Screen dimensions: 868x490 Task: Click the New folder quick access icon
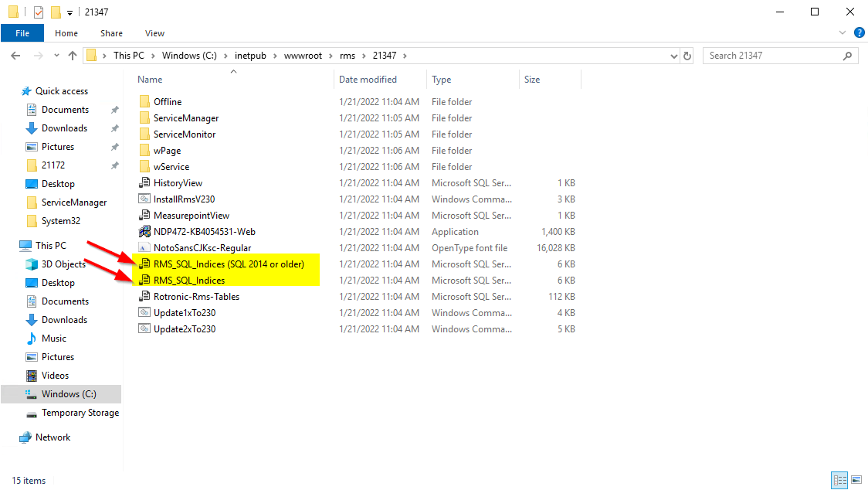pos(56,12)
